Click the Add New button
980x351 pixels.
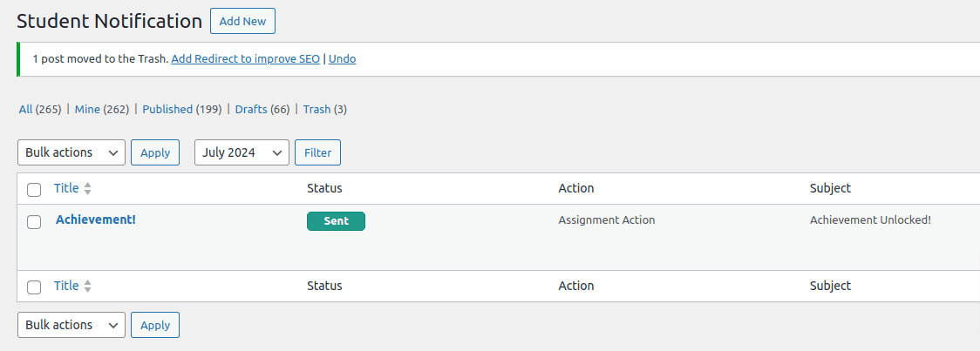point(242,21)
